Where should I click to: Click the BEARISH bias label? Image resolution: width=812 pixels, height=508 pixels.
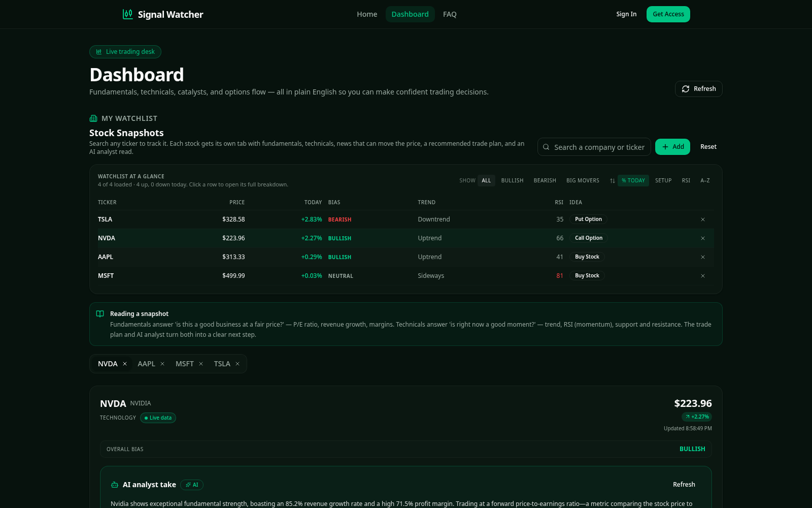tap(340, 219)
